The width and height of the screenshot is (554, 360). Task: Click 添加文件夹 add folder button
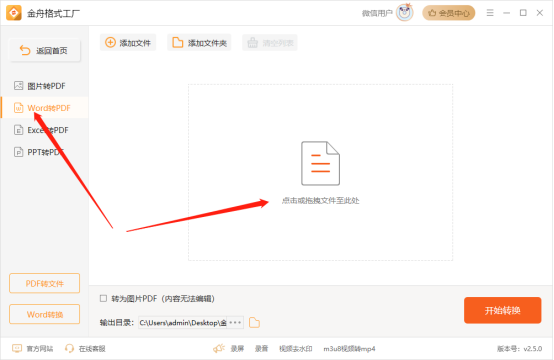click(x=199, y=43)
